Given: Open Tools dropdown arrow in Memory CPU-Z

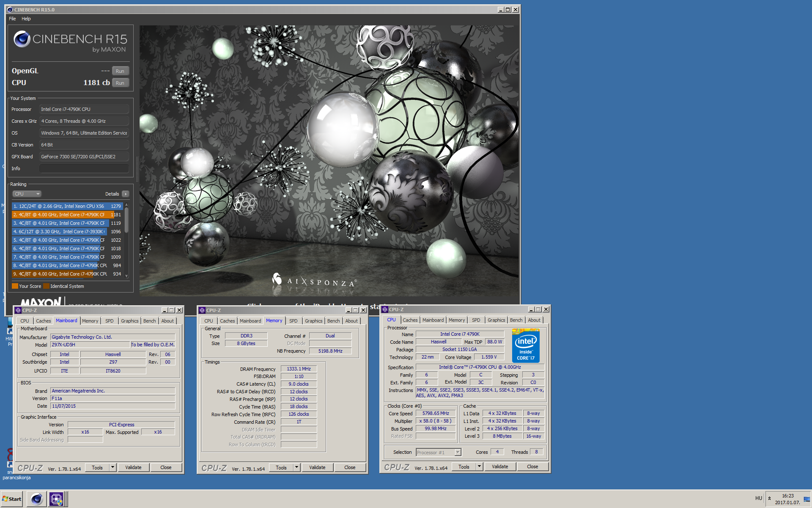Looking at the screenshot, I should (x=296, y=467).
